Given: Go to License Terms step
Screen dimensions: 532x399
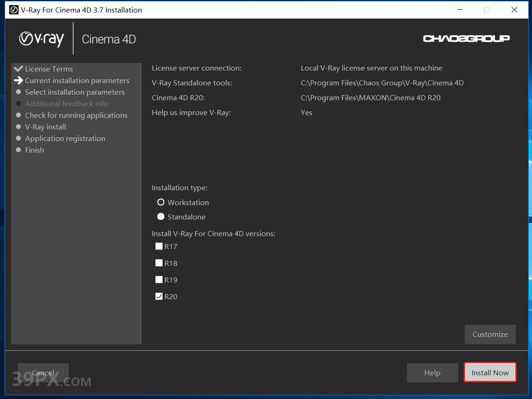Looking at the screenshot, I should coord(49,69).
